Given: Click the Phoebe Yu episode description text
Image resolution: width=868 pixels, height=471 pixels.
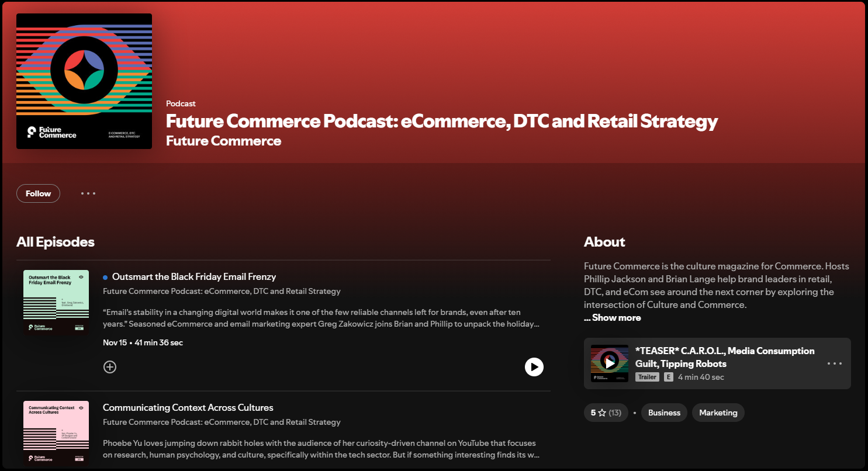Looking at the screenshot, I should pos(321,449).
